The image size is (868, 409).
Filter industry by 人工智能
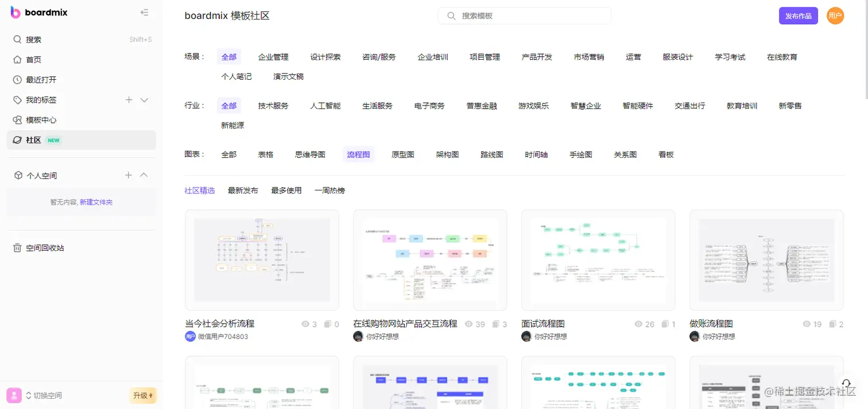325,106
